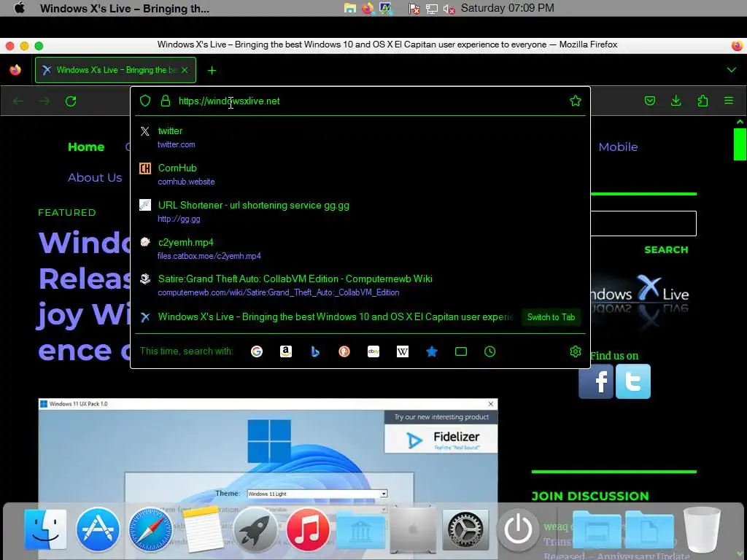The image size is (747, 560).
Task: Open Finder from the dock
Action: [45, 529]
